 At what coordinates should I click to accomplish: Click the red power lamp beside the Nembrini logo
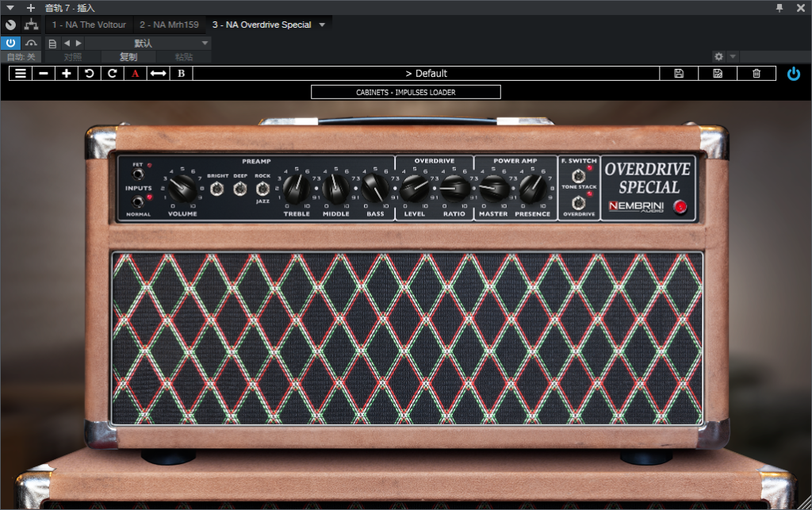680,207
